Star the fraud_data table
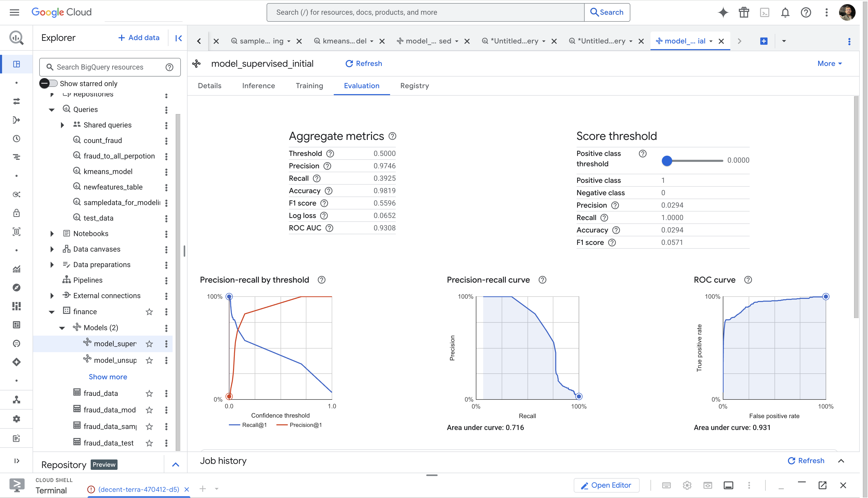 tap(149, 394)
